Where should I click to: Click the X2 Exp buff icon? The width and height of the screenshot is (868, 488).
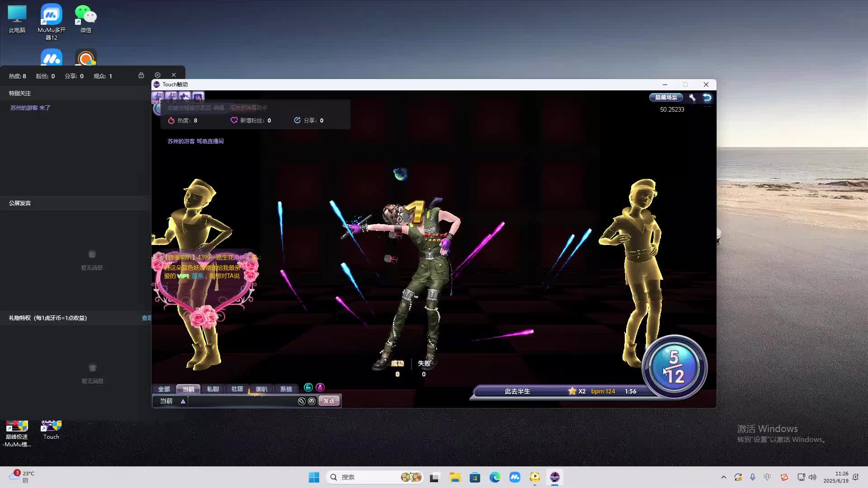tap(158, 97)
